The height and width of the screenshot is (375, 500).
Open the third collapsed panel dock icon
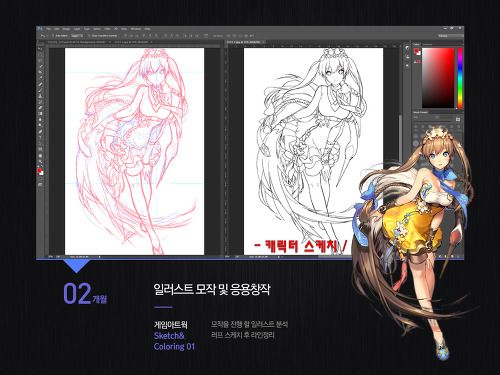coord(407,66)
